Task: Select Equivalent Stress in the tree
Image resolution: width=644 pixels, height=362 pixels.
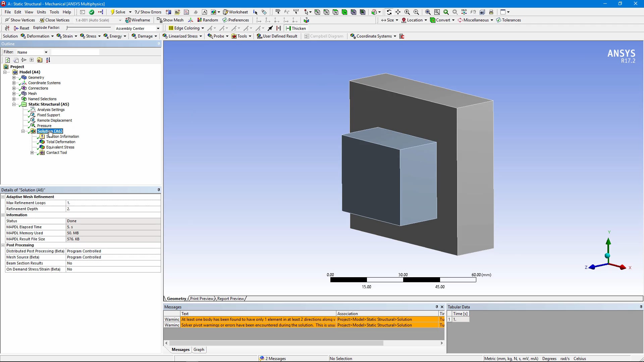Action: (x=60, y=147)
